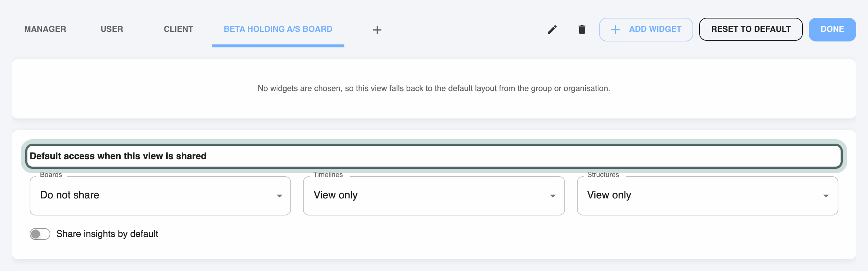Toggle Share insights by default switch
Screen dimensions: 868x271
40,234
